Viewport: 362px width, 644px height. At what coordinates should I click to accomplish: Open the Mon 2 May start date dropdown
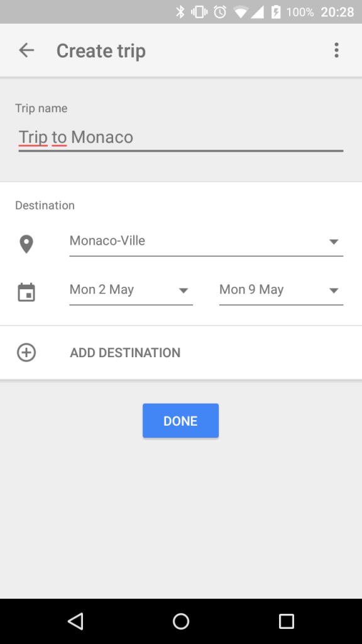[131, 290]
